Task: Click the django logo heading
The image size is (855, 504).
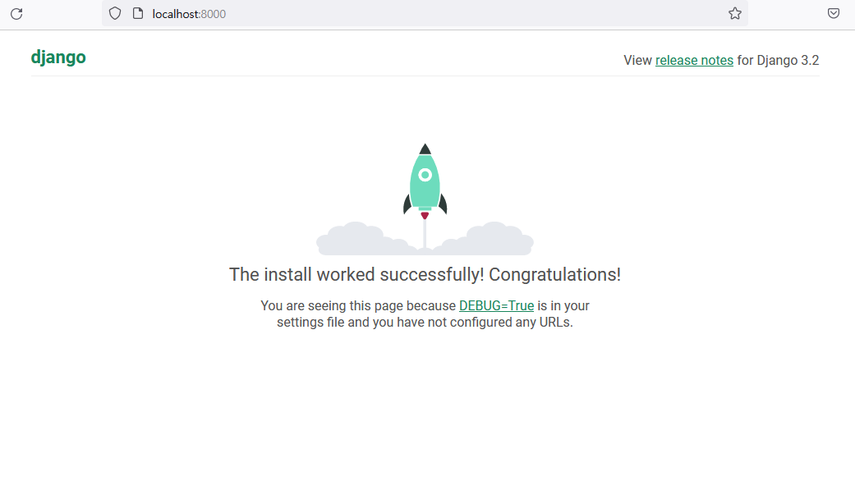Action: pos(58,57)
